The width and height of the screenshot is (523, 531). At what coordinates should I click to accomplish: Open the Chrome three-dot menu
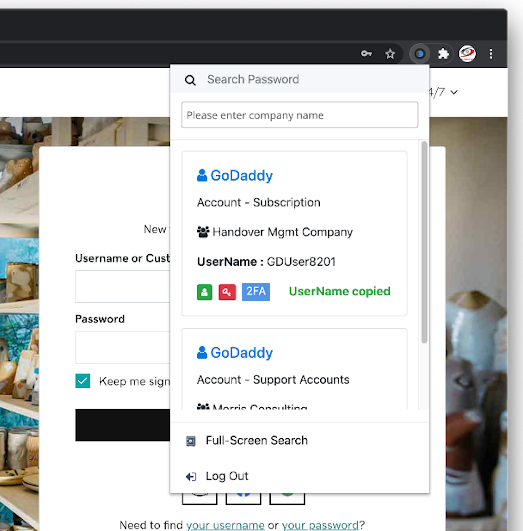491,54
